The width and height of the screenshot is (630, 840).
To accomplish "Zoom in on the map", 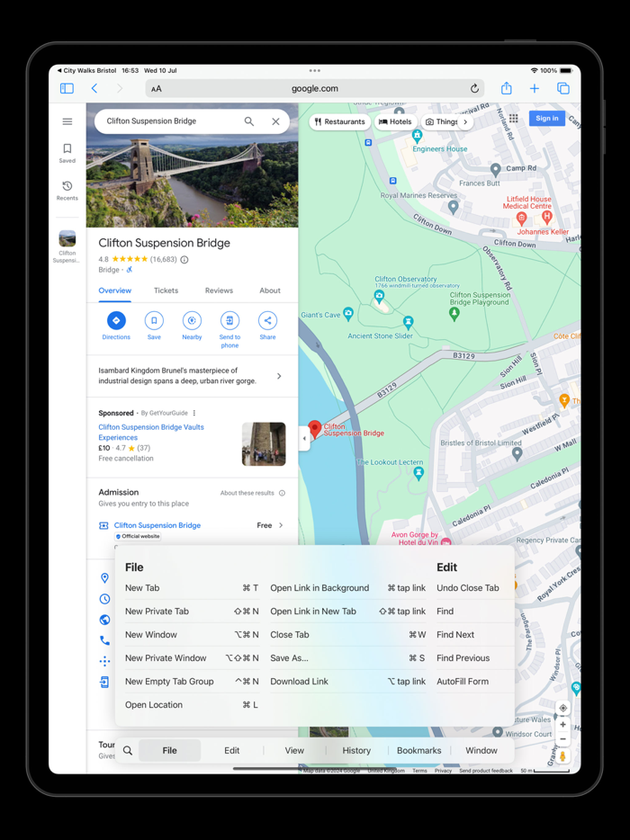I will [563, 724].
